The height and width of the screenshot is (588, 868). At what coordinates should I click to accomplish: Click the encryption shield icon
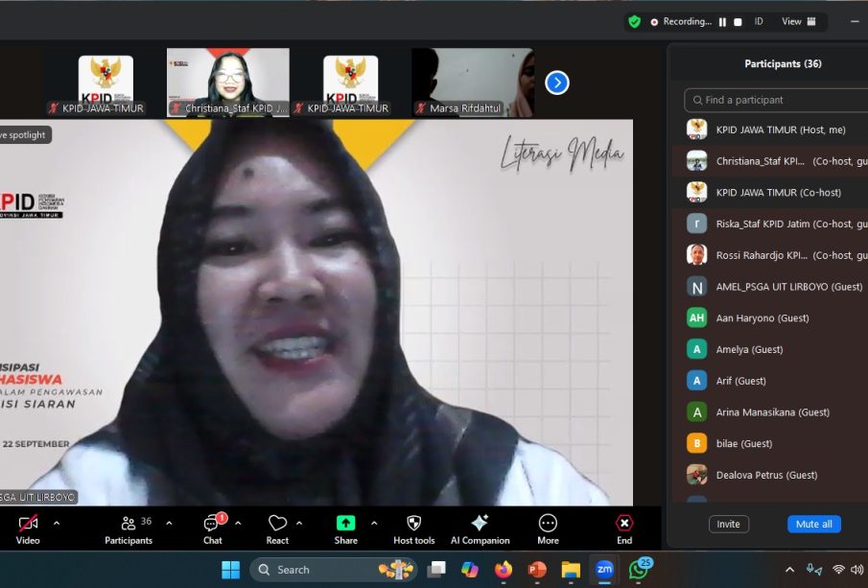634,21
